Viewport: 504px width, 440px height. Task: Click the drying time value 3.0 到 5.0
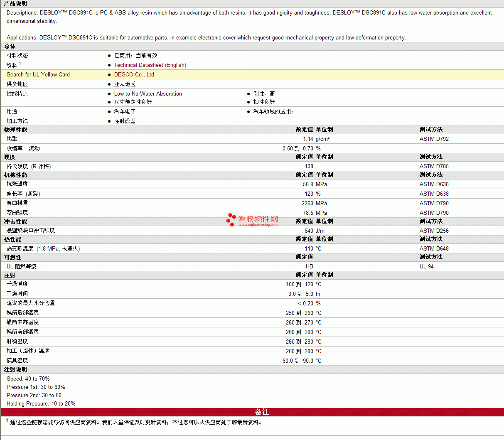click(x=301, y=294)
